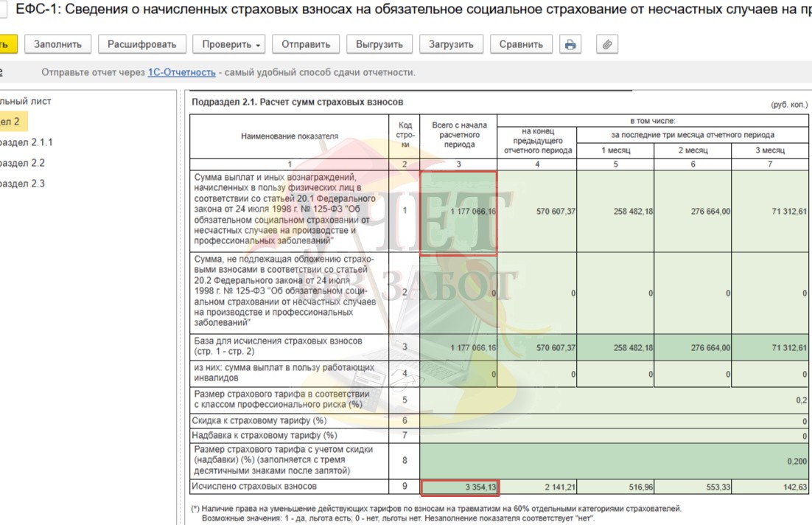Select the row 1 total cell 1 177 066,16

click(x=459, y=212)
